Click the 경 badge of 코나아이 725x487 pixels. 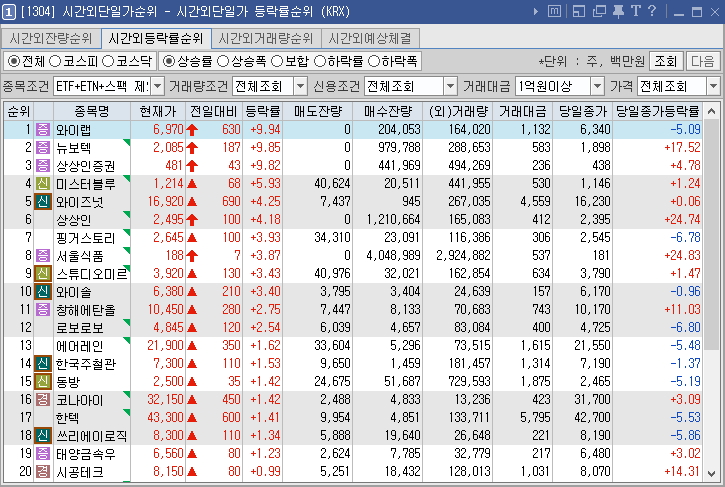(43, 400)
